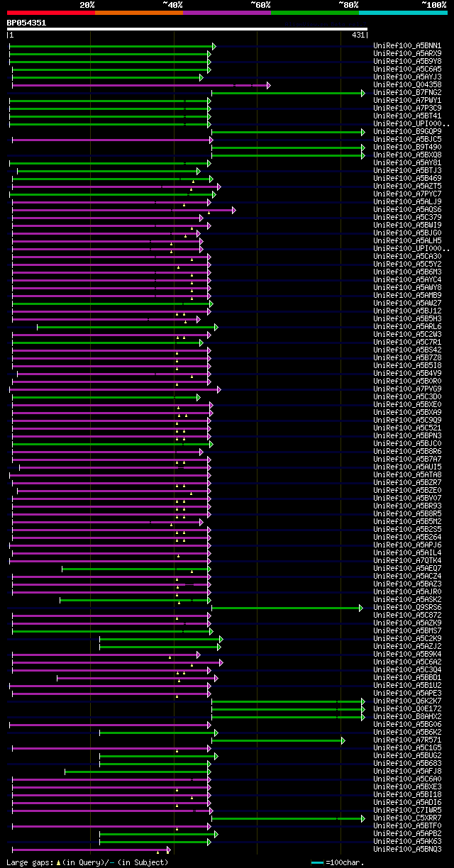Image resolution: width=454 pixels, height=868 pixels.
Task: Select the UniRef100_A7P3C9 label
Action: coord(407,108)
